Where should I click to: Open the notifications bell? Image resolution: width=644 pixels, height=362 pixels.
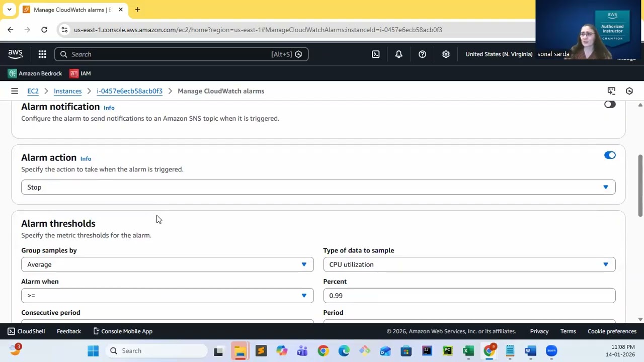(x=398, y=54)
